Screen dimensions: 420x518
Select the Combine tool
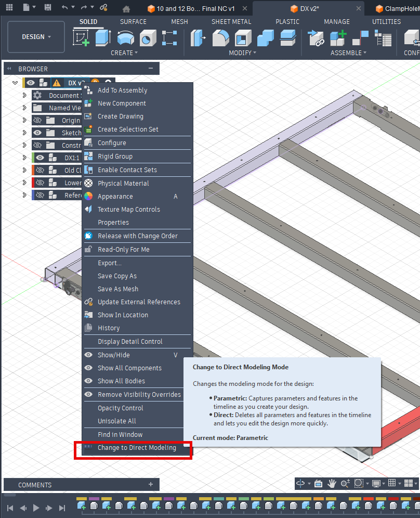point(266,37)
